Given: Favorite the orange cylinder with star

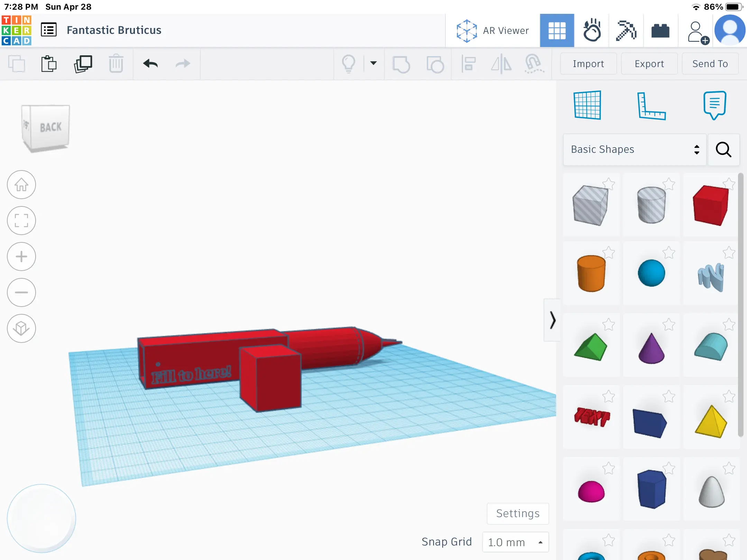Looking at the screenshot, I should (x=609, y=252).
